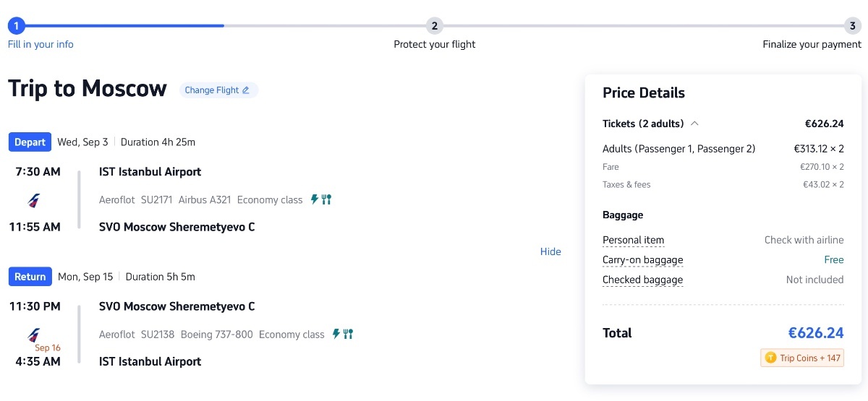The height and width of the screenshot is (401, 868).
Task: Click the Aeroflot logo on the departure flight
Action: tap(34, 200)
